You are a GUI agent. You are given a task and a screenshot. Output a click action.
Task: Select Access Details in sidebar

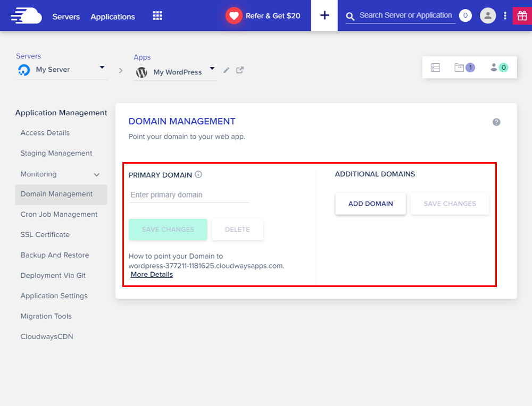pyautogui.click(x=45, y=133)
